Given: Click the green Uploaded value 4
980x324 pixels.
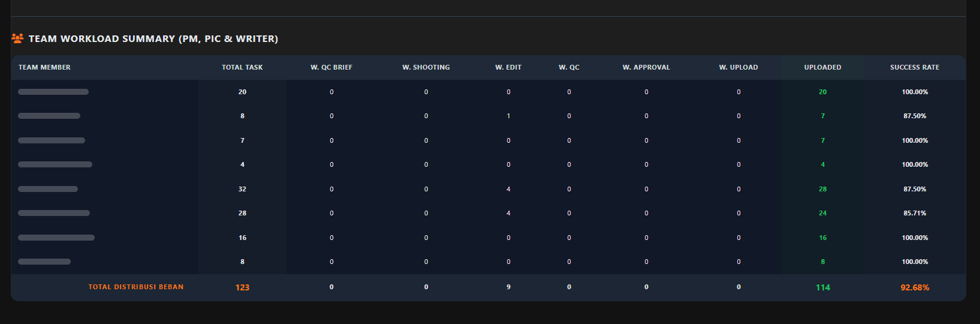Looking at the screenshot, I should point(822,164).
